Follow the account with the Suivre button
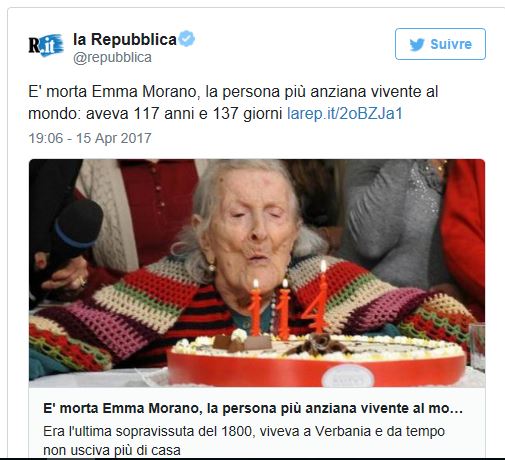The image size is (505, 460). click(440, 44)
